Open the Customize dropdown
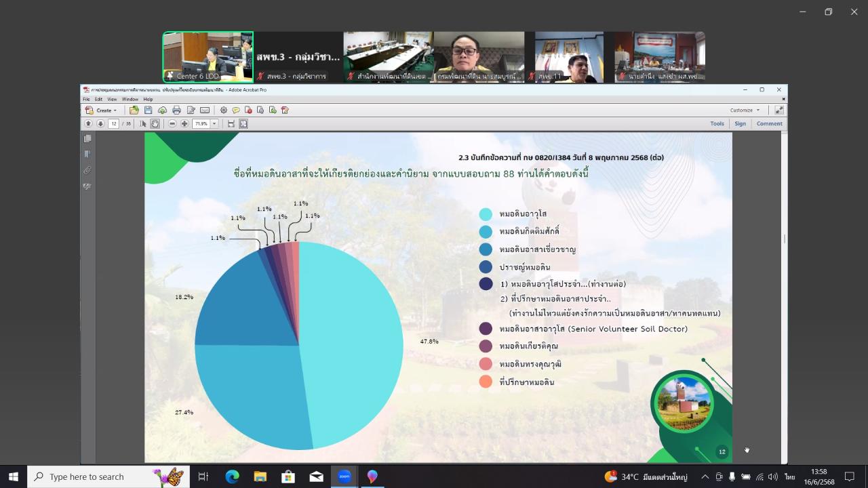This screenshot has width=868, height=488. pyautogui.click(x=744, y=110)
